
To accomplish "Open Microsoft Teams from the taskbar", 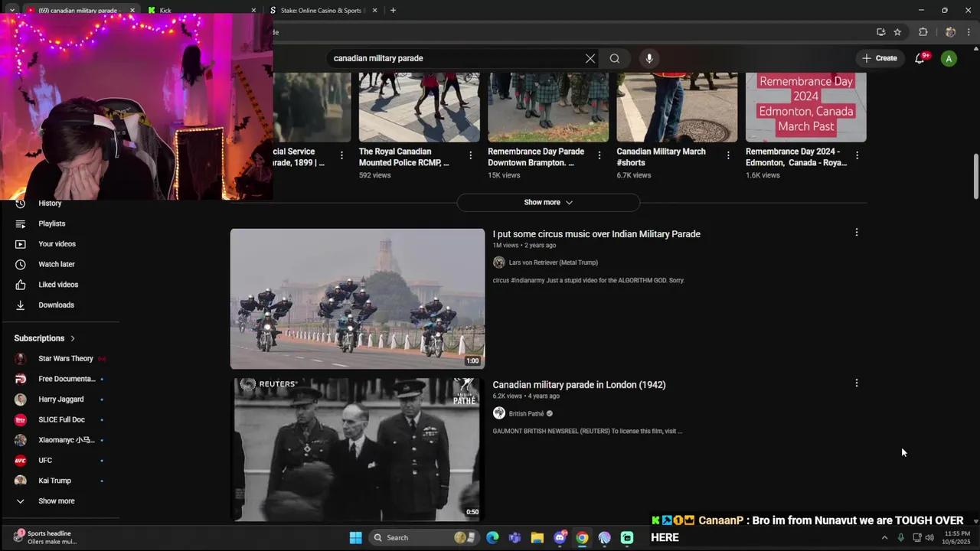I will click(x=514, y=537).
